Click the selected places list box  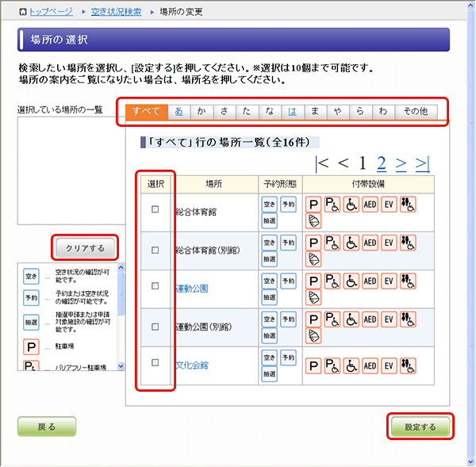point(71,170)
